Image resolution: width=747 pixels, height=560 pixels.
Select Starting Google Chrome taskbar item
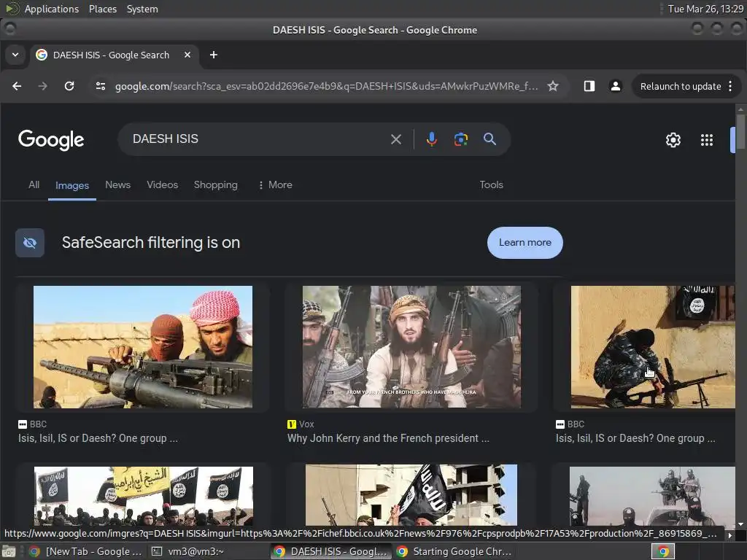pos(454,551)
